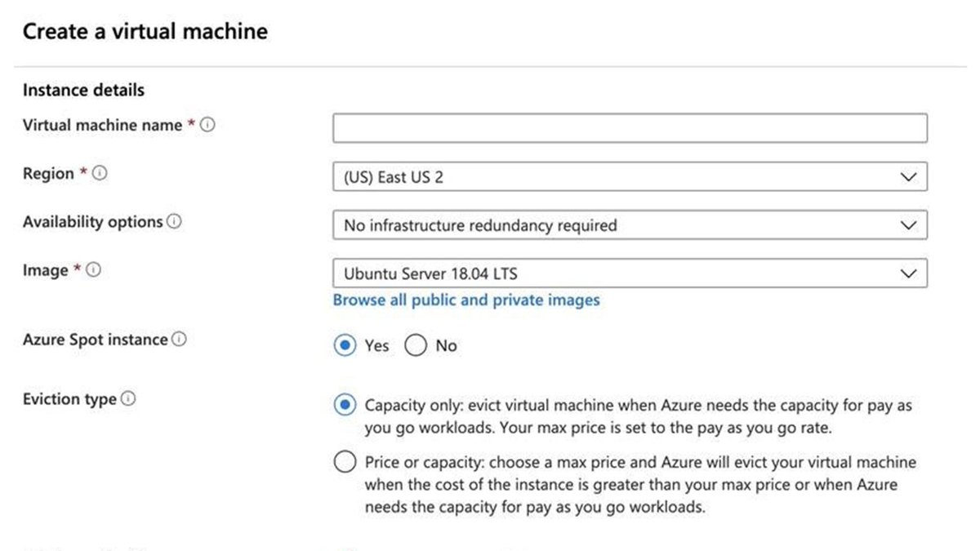Click the Azure Spot instance info icon
This screenshot has height=551, width=980.
pyautogui.click(x=179, y=338)
